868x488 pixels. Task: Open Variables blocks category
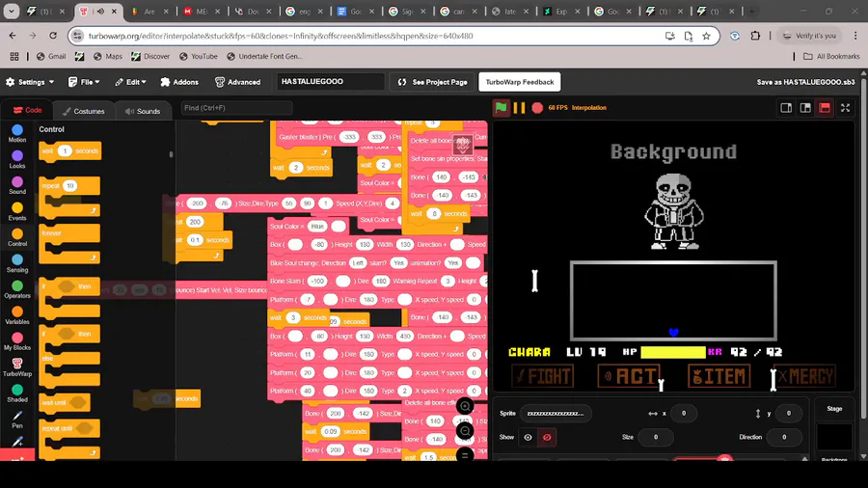pyautogui.click(x=17, y=315)
